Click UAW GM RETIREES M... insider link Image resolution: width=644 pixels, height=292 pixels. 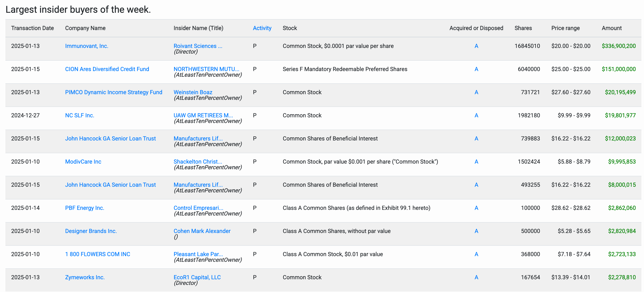coord(203,115)
